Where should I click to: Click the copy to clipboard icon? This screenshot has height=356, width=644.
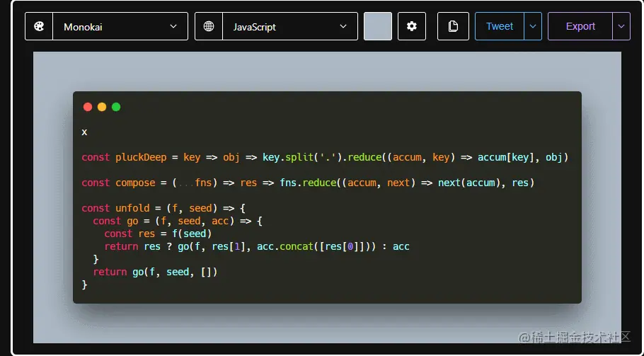453,26
